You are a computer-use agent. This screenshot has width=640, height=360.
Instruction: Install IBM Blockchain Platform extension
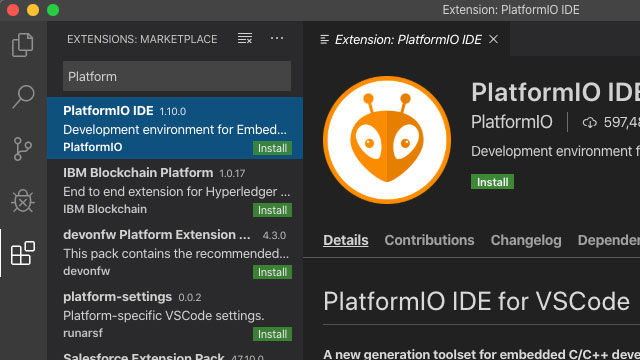tap(272, 210)
